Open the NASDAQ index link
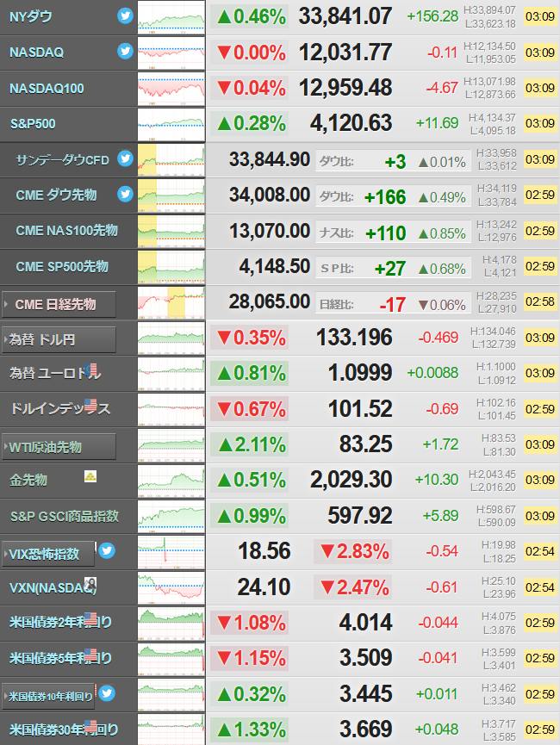 pyautogui.click(x=36, y=53)
